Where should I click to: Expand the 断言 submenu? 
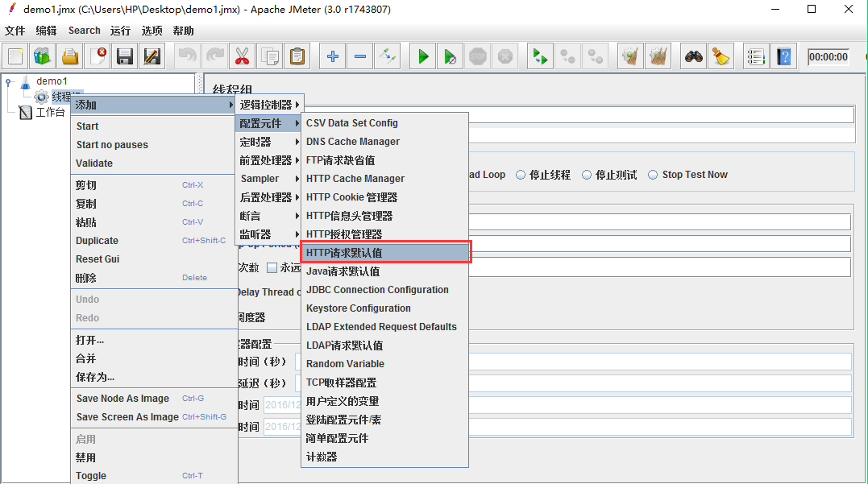(x=270, y=216)
